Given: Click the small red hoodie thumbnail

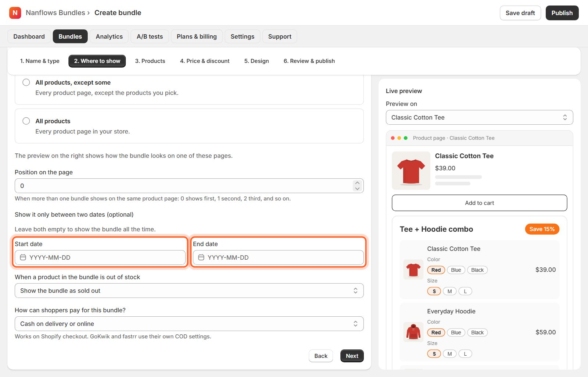Looking at the screenshot, I should (413, 332).
